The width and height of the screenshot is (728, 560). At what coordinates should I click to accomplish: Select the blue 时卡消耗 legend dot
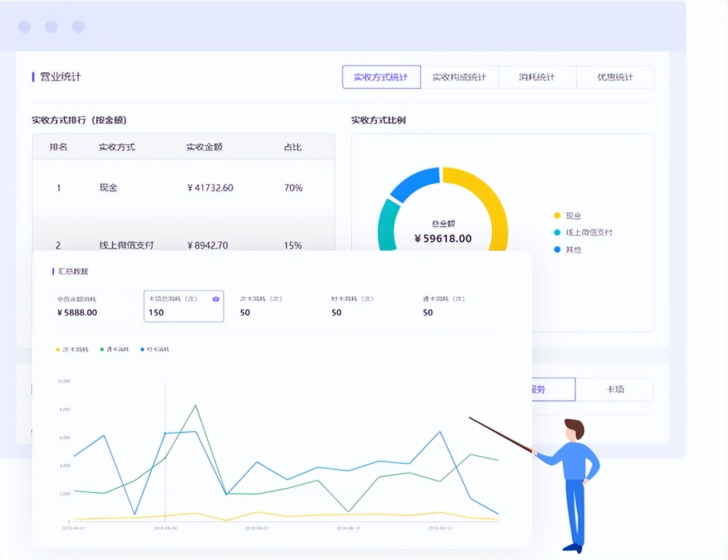point(142,349)
